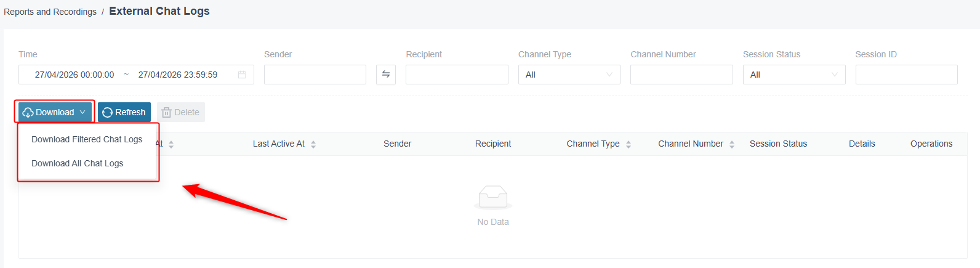Click the Channel Number input field
The height and width of the screenshot is (268, 980).
pyautogui.click(x=681, y=75)
